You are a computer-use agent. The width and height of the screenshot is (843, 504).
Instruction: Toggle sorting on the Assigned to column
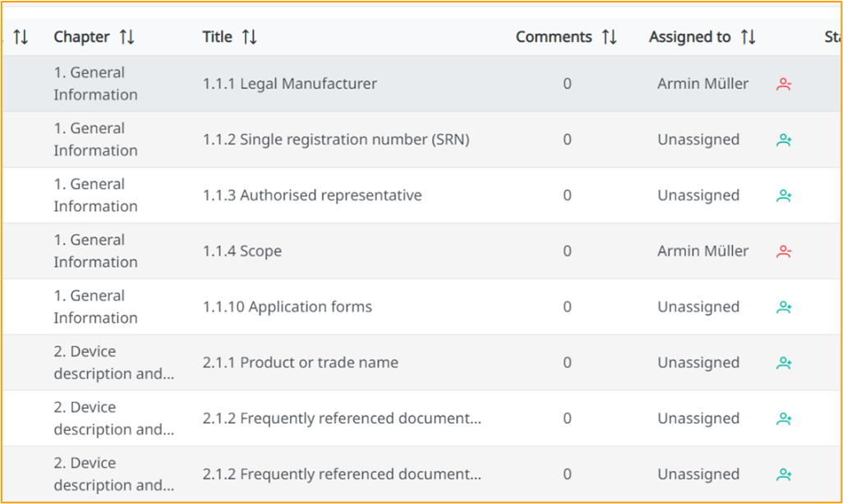[x=749, y=36]
